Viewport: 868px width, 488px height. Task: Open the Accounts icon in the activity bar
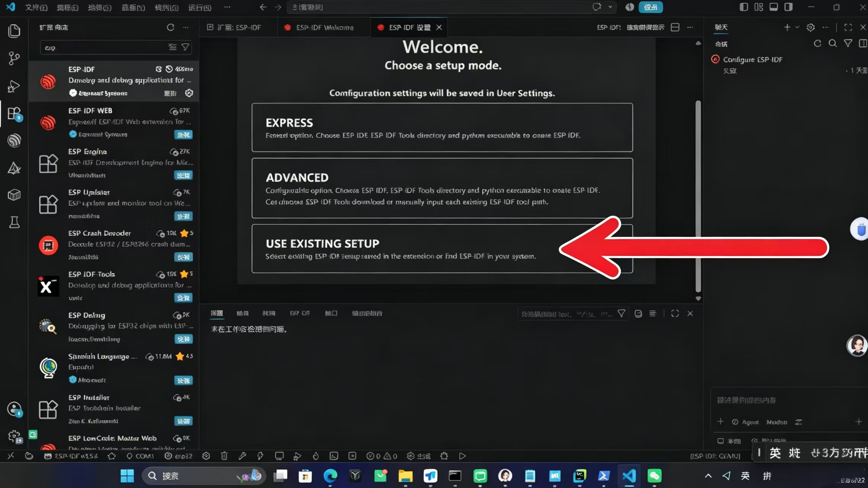point(14,409)
